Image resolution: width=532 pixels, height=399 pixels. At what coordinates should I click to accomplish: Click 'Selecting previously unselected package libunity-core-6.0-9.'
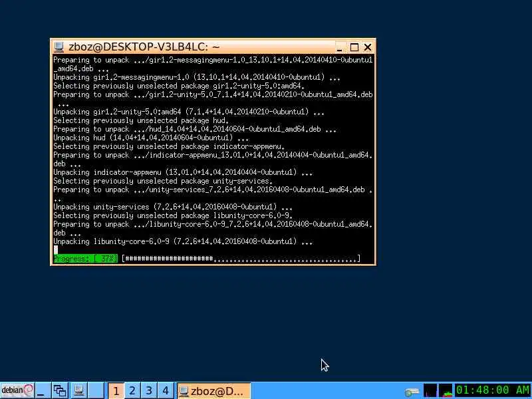coord(173,215)
